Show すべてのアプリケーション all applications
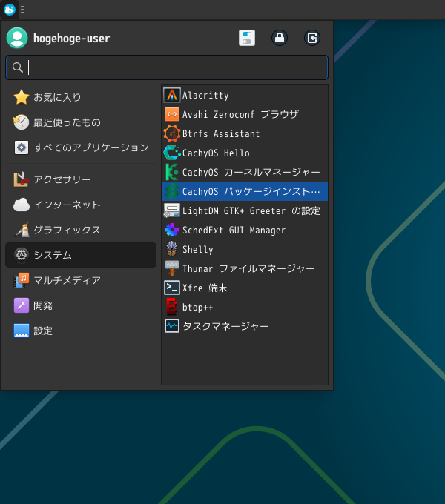The width and height of the screenshot is (445, 504). click(x=91, y=147)
